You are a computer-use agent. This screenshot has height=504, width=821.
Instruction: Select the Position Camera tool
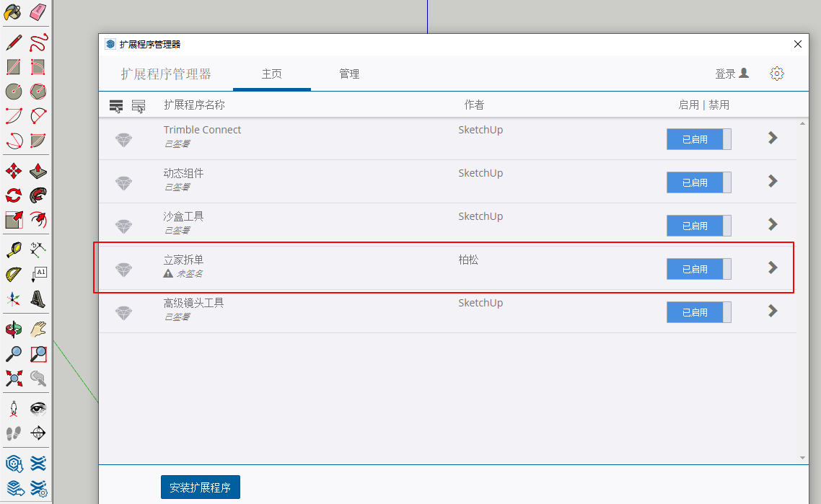click(14, 408)
